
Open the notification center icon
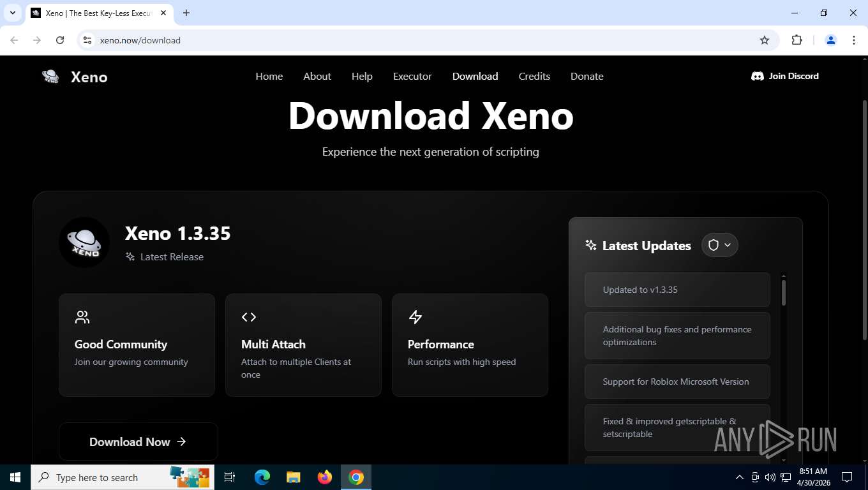coord(847,477)
